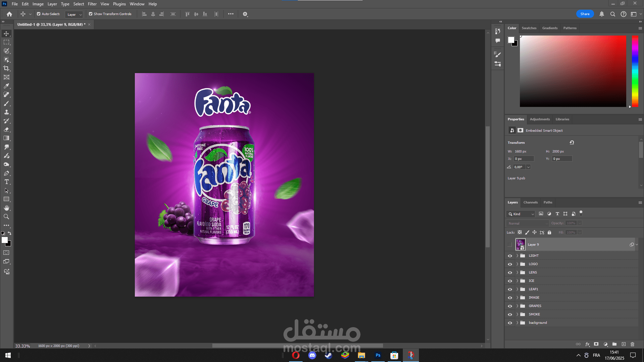Select the Path Selection tool

[x=6, y=190]
